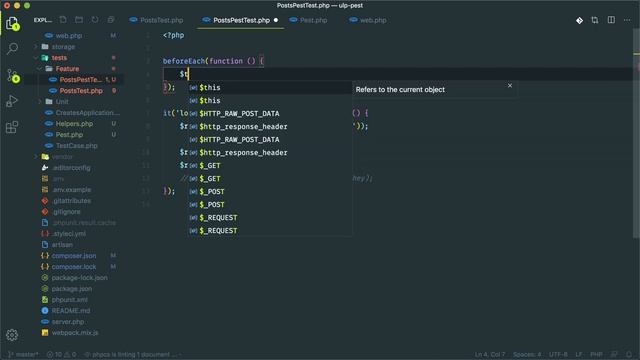Image resolution: width=640 pixels, height=360 pixels.
Task: Open .env.example in the file tree
Action: (71, 190)
